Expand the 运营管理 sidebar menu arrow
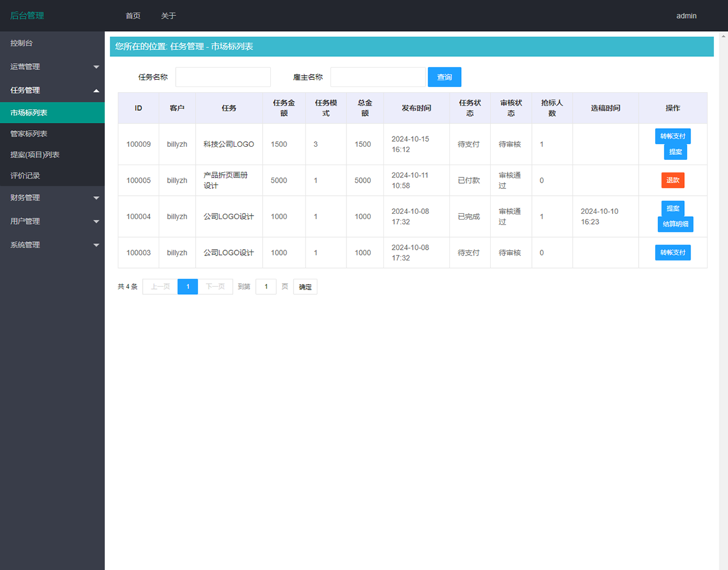The height and width of the screenshot is (570, 728). pos(96,67)
